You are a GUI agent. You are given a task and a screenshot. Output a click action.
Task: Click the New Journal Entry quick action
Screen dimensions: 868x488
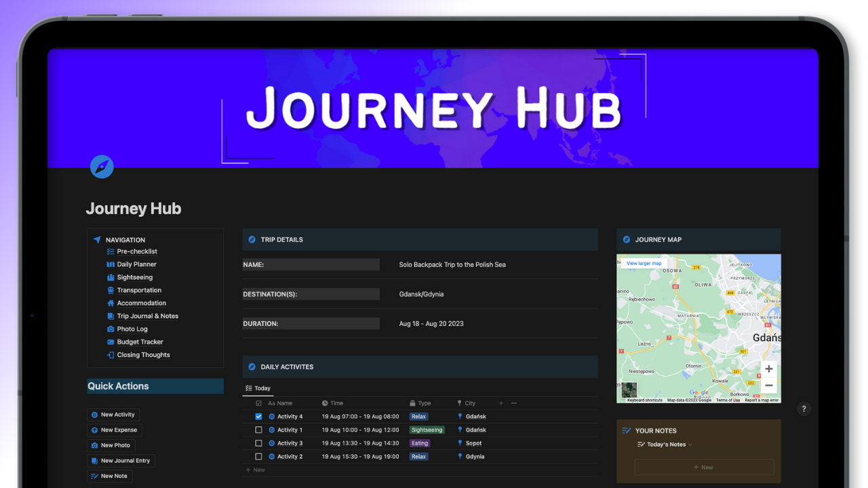click(x=121, y=460)
